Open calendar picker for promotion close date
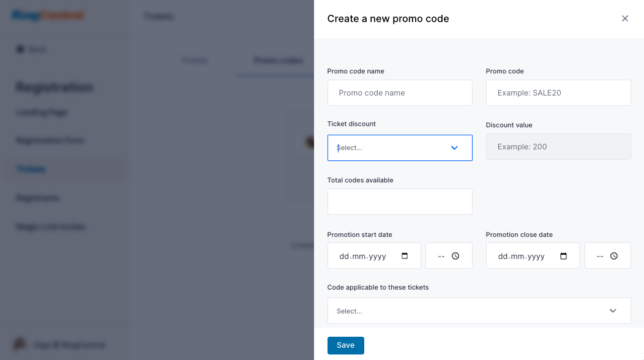Screen dimensions: 644x360 pyautogui.click(x=563, y=256)
